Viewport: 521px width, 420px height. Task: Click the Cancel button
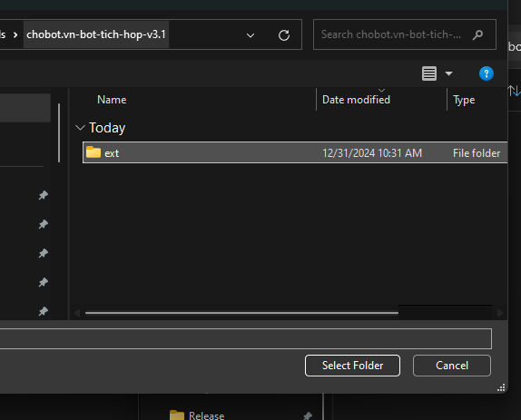(x=452, y=366)
